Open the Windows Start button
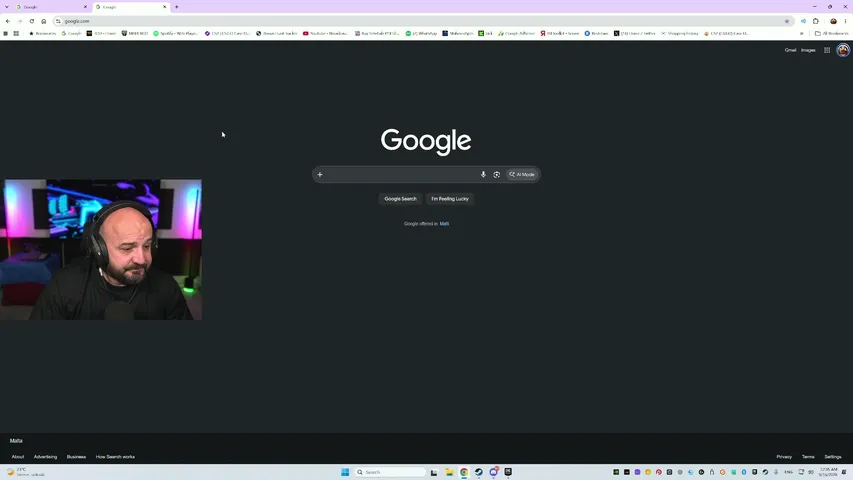This screenshot has height=480, width=853. [345, 472]
